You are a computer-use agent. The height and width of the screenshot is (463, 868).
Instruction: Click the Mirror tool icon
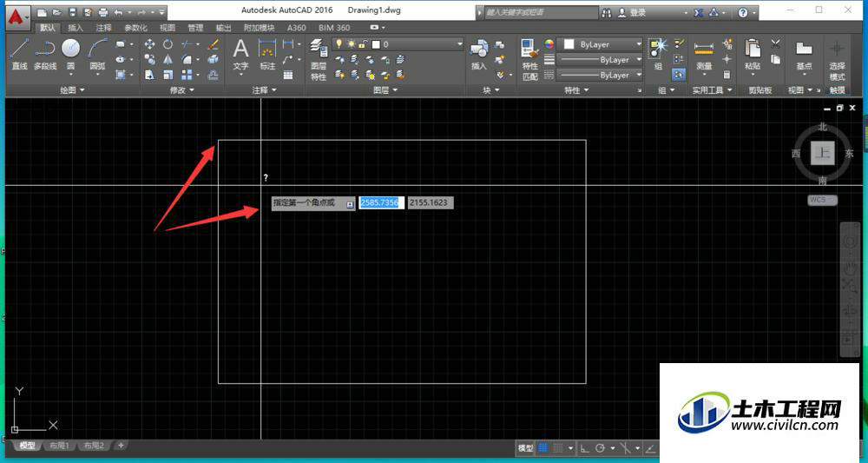pos(168,59)
